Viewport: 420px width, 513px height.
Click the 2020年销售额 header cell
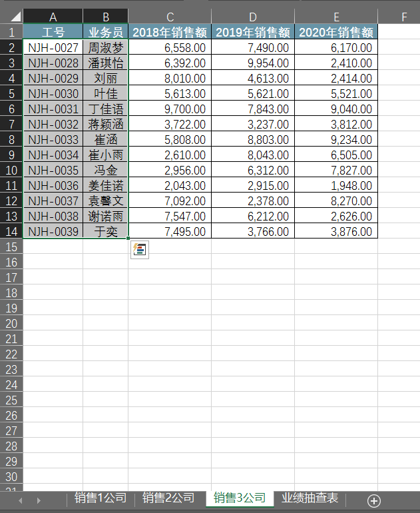[336, 32]
